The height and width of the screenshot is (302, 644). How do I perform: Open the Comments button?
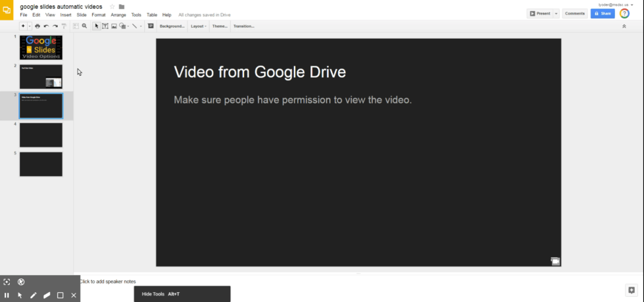(574, 14)
